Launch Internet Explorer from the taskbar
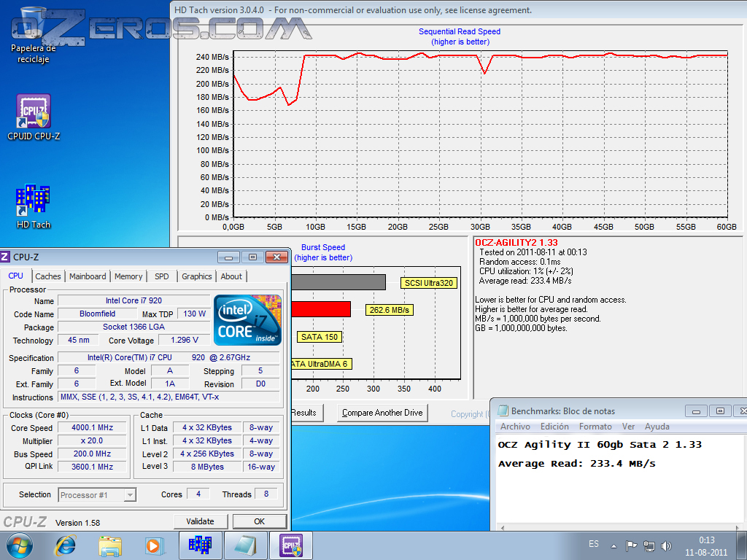Screen dimensions: 747x560 click(65, 545)
